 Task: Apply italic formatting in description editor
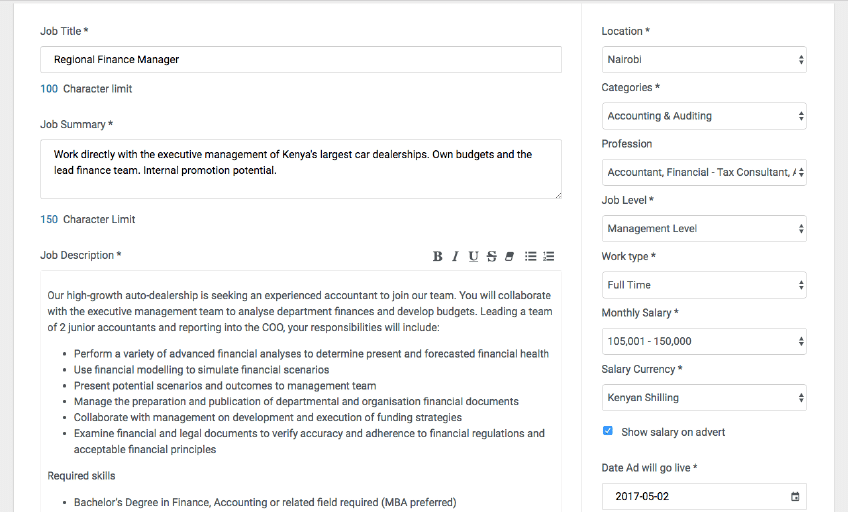(x=455, y=256)
